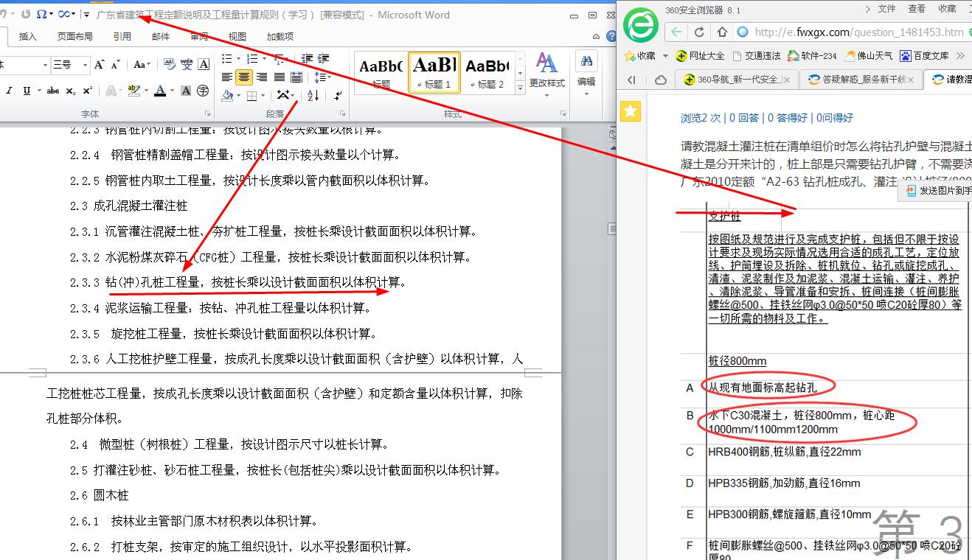Click the browser home button

pyautogui.click(x=722, y=32)
